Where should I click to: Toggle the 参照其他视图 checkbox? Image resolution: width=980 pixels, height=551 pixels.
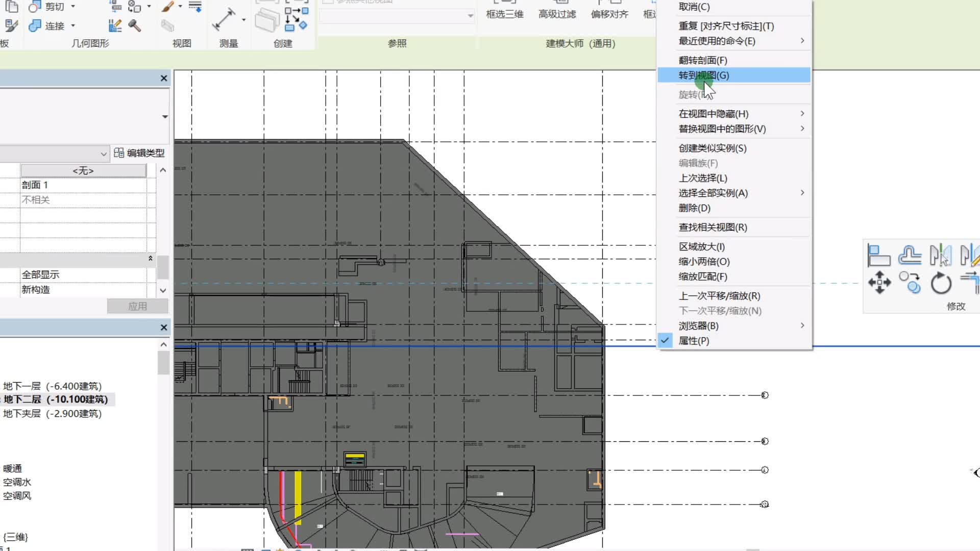(x=327, y=3)
